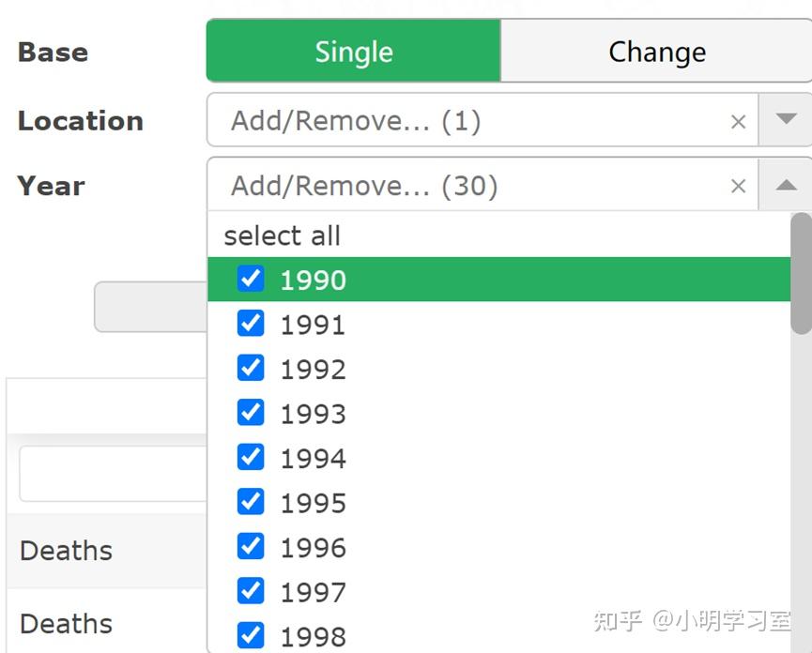Collapse the Year dropdown arrow
The width and height of the screenshot is (812, 653).
(x=786, y=186)
